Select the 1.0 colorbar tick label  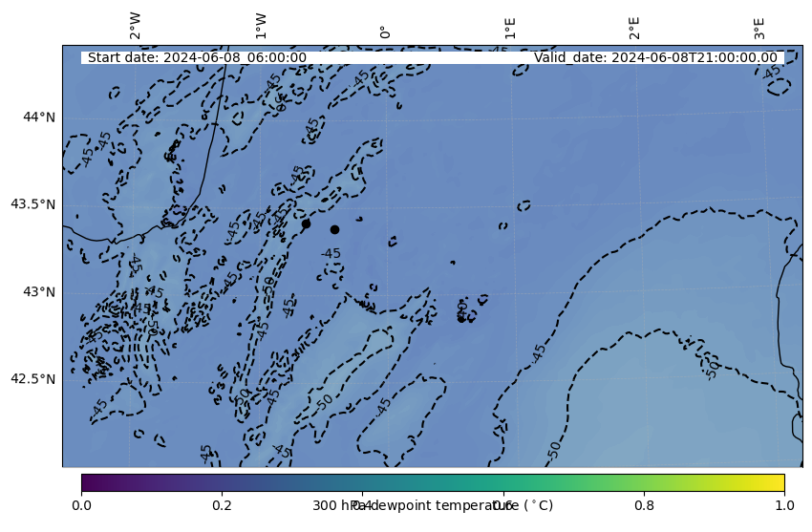coord(784,505)
